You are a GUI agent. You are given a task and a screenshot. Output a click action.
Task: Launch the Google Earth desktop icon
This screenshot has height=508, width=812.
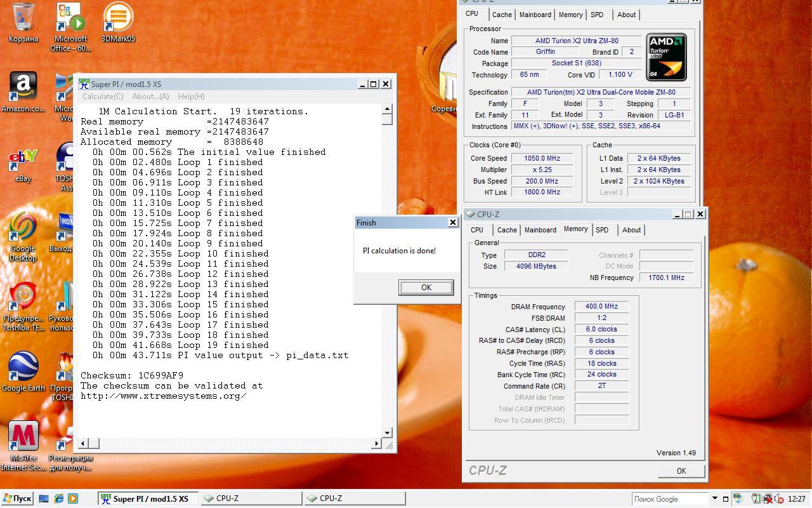[23, 371]
